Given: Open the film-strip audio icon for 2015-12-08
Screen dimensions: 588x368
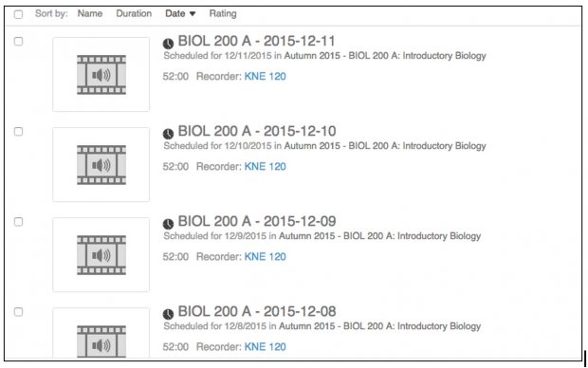Looking at the screenshot, I should point(101,341).
